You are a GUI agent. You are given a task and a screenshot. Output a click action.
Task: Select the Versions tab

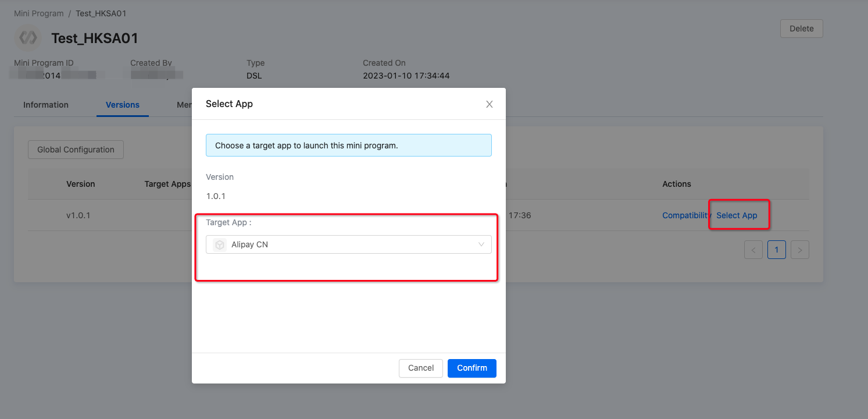pyautogui.click(x=122, y=105)
